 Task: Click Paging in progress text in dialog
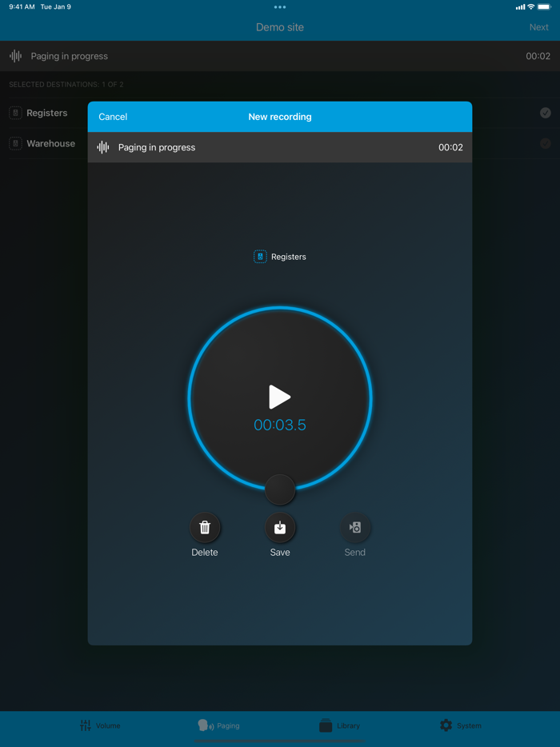click(x=157, y=147)
